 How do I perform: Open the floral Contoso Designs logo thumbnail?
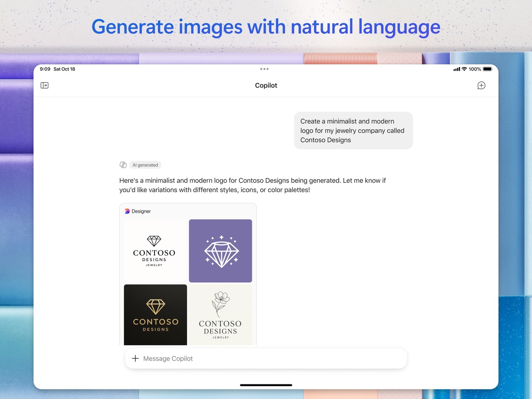[220, 315]
